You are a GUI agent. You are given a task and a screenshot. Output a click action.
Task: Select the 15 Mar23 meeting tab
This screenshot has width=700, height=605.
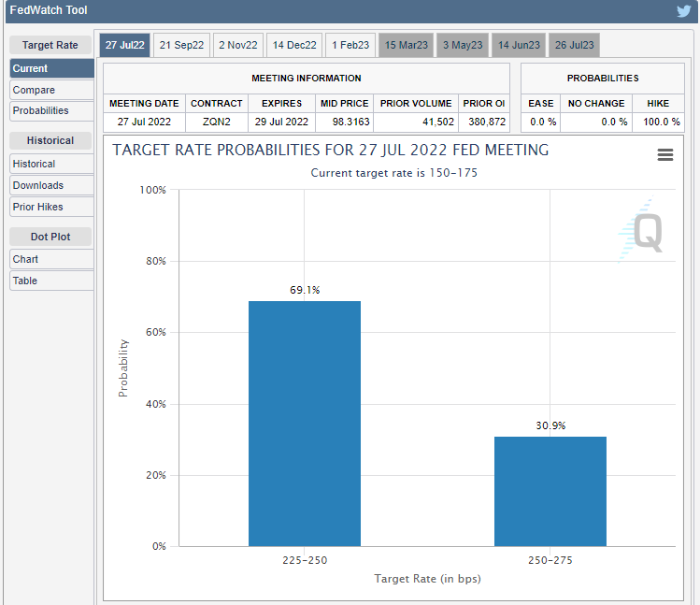(406, 45)
